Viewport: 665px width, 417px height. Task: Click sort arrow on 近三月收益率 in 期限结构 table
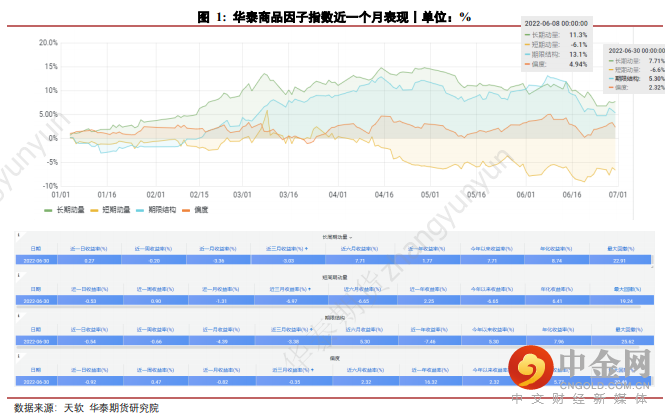click(311, 329)
